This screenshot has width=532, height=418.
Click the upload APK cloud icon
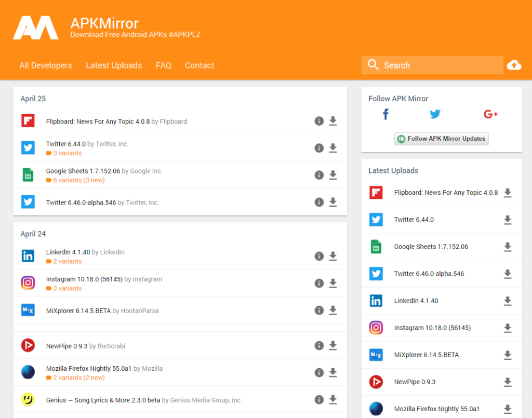(x=514, y=65)
